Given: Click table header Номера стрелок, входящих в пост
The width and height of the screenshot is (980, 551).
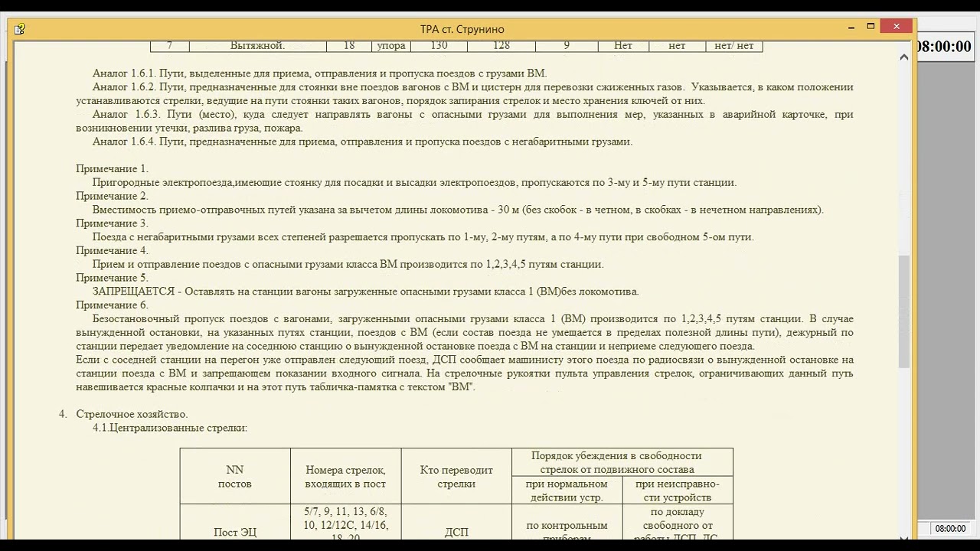Looking at the screenshot, I should (x=345, y=477).
